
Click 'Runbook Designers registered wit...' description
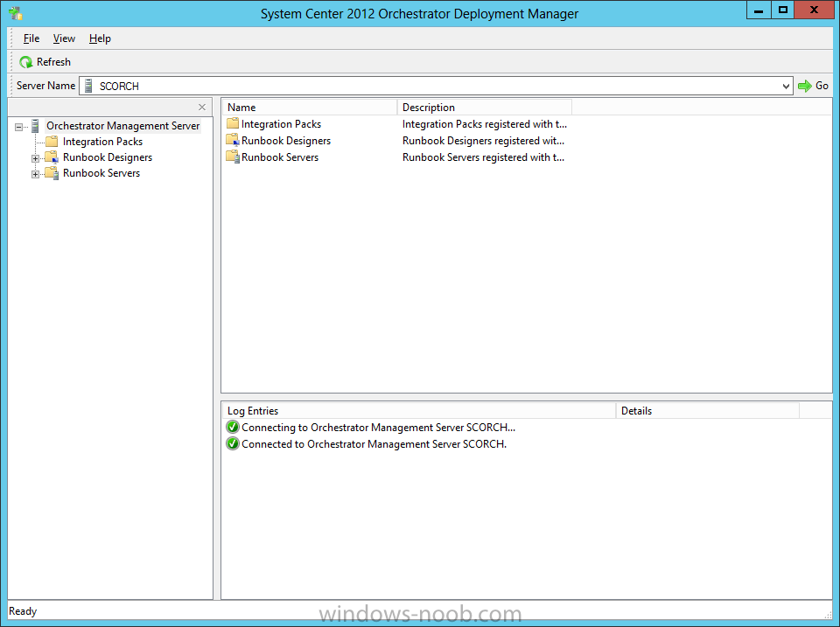pyautogui.click(x=483, y=140)
